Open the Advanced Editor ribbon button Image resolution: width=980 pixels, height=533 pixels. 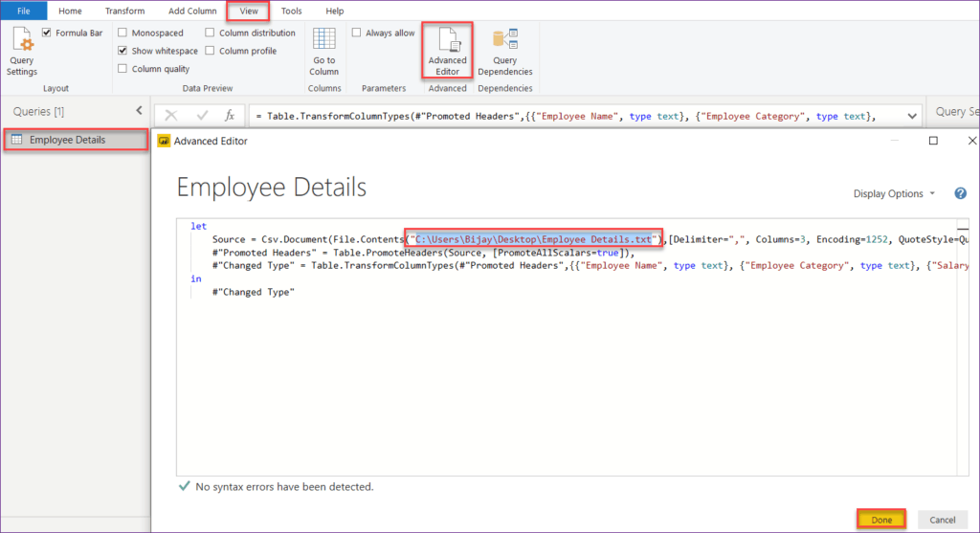point(448,50)
